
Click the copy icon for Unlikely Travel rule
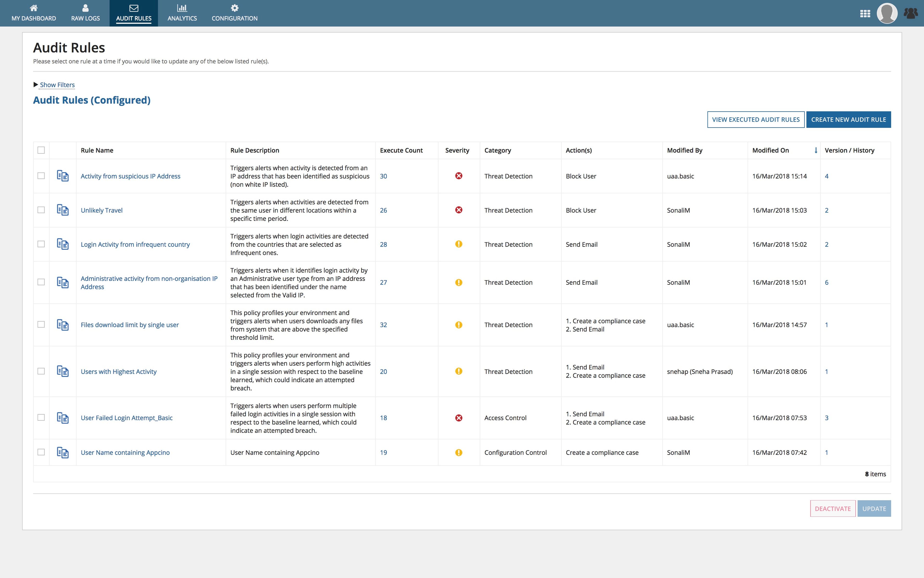coord(63,210)
